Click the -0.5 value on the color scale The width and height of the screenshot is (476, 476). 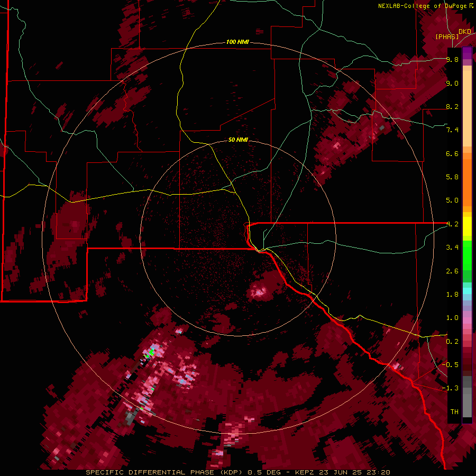tap(450, 364)
